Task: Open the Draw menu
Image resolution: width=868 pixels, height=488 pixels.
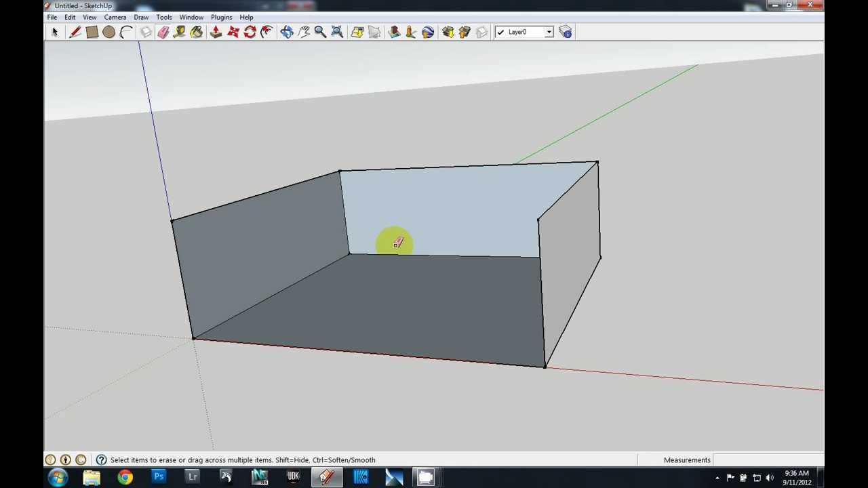Action: 141,17
